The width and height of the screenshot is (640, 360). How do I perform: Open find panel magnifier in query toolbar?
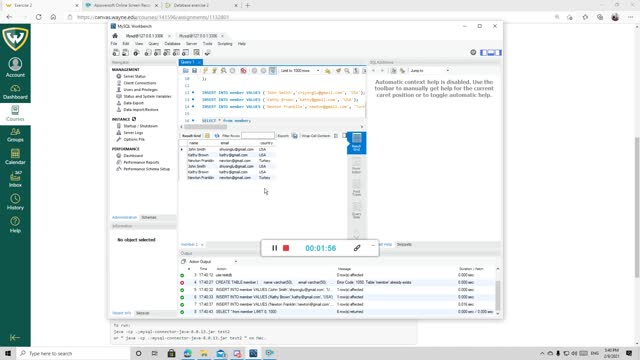tap(347, 71)
